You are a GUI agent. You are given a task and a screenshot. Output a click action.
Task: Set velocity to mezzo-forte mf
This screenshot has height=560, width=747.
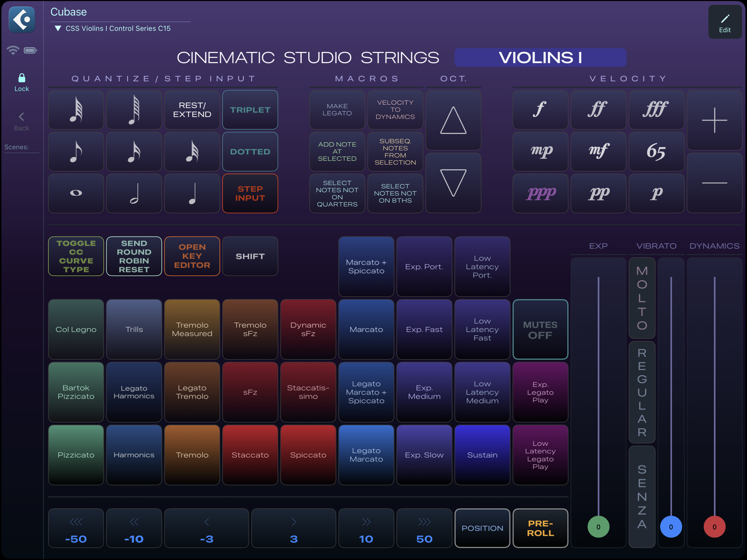(598, 151)
